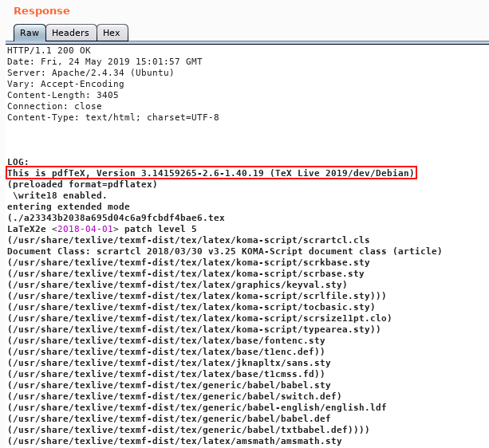This screenshot has width=489, height=448.
Task: Click the highlighted pdfTeX version line
Action: coord(211,173)
